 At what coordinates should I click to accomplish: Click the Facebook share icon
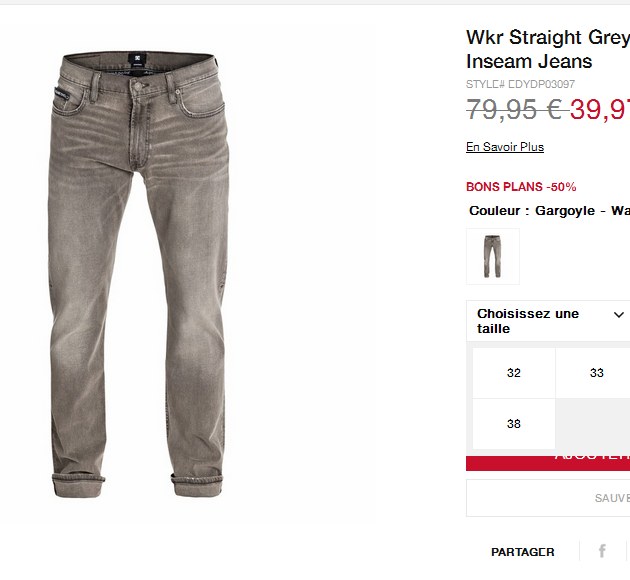coord(602,551)
